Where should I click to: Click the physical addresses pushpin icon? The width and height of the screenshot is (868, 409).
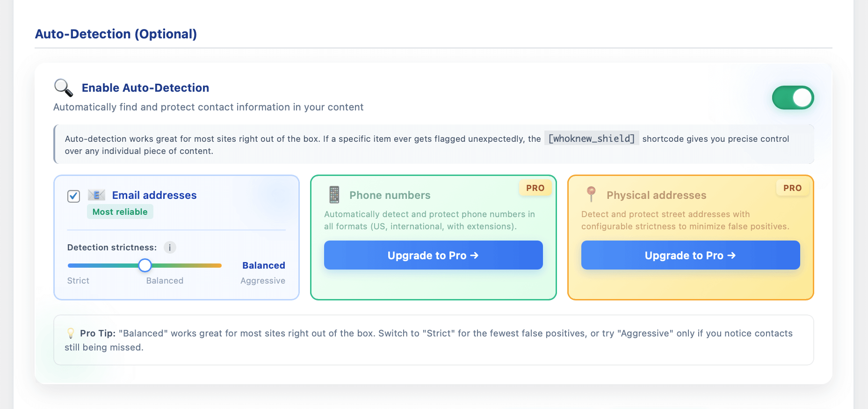click(x=591, y=194)
